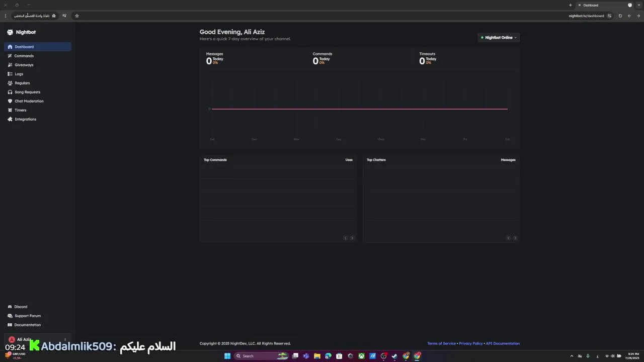The height and width of the screenshot is (362, 644).
Task: Open the Logs sidebar item
Action: point(38,74)
